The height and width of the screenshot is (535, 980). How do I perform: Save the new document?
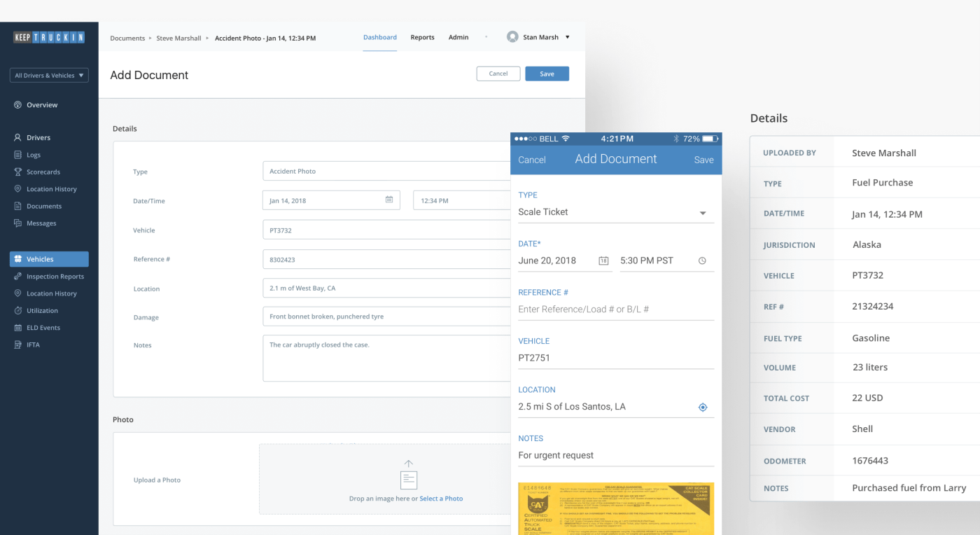pyautogui.click(x=547, y=74)
